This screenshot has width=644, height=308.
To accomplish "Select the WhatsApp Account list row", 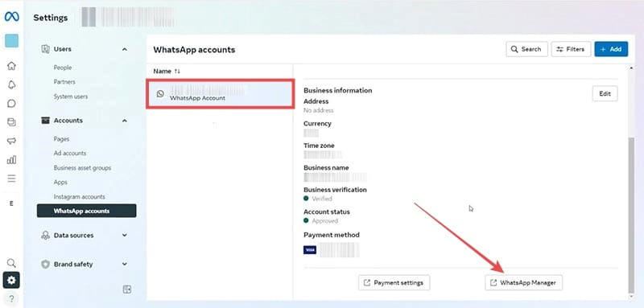I will (x=220, y=94).
